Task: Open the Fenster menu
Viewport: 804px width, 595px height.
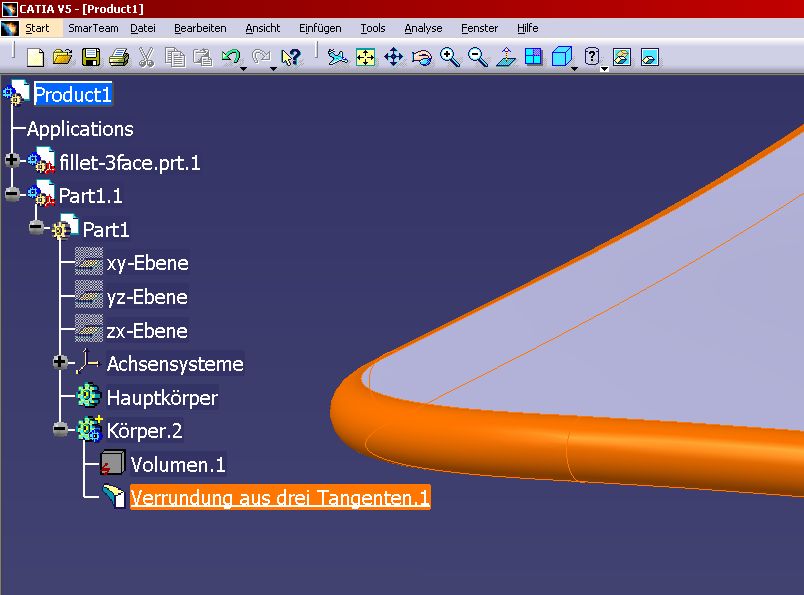Action: 479,28
